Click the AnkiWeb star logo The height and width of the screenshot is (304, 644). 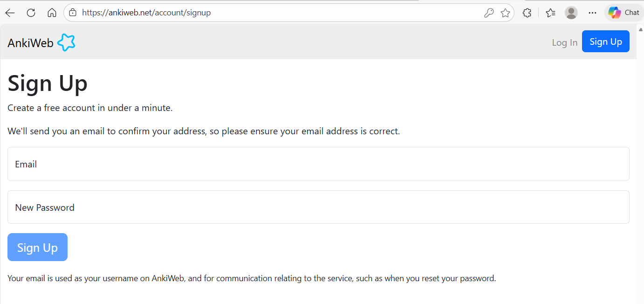click(x=66, y=43)
